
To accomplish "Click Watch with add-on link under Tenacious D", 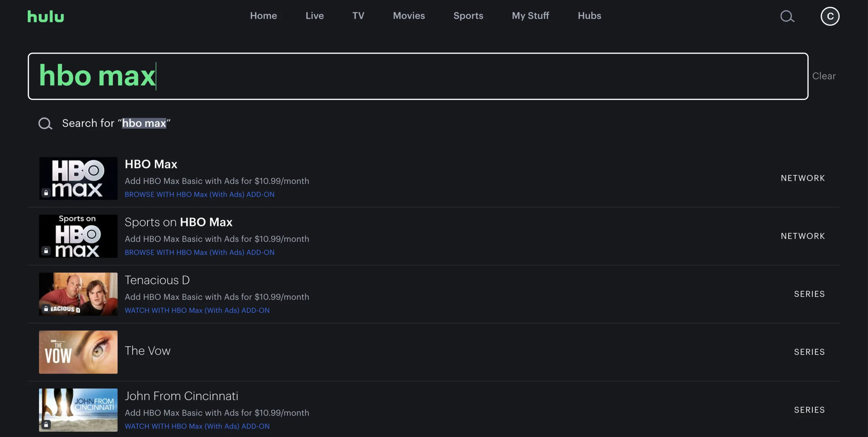I will coord(197,310).
